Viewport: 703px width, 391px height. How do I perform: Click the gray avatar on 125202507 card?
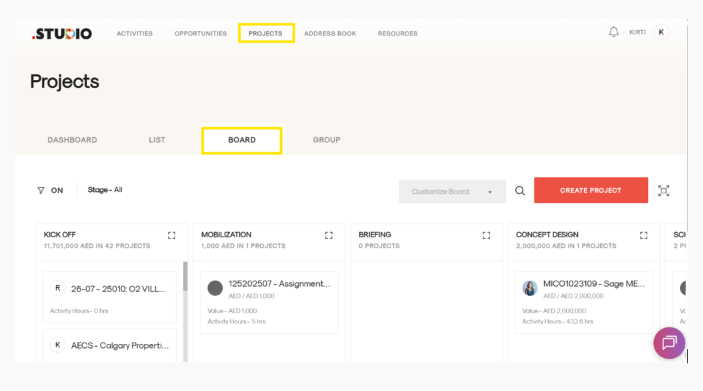click(x=215, y=288)
